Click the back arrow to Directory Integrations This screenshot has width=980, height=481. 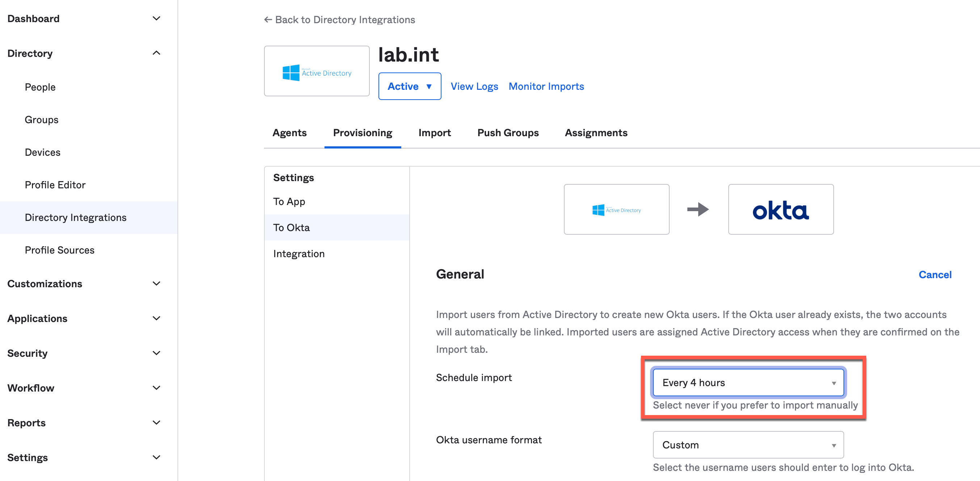[x=268, y=20]
